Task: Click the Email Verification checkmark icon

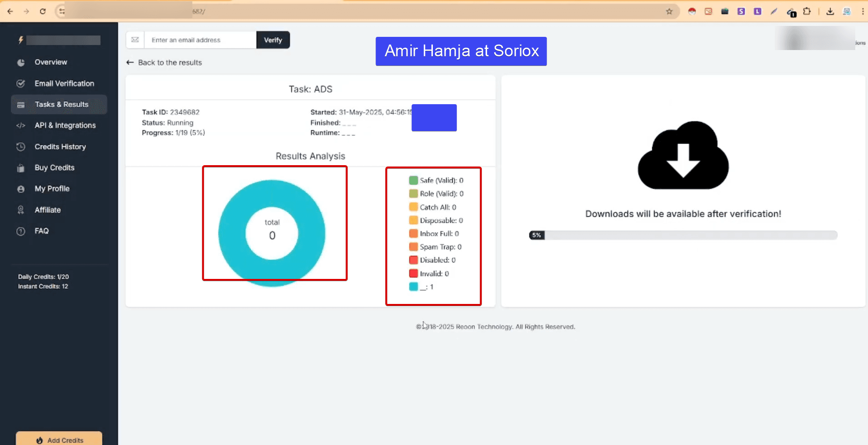Action: tap(21, 84)
